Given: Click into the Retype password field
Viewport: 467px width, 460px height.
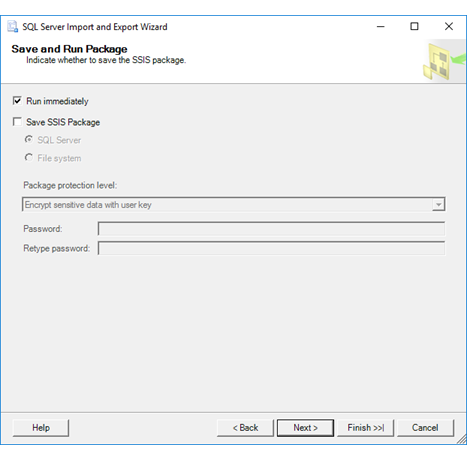Looking at the screenshot, I should click(x=271, y=248).
